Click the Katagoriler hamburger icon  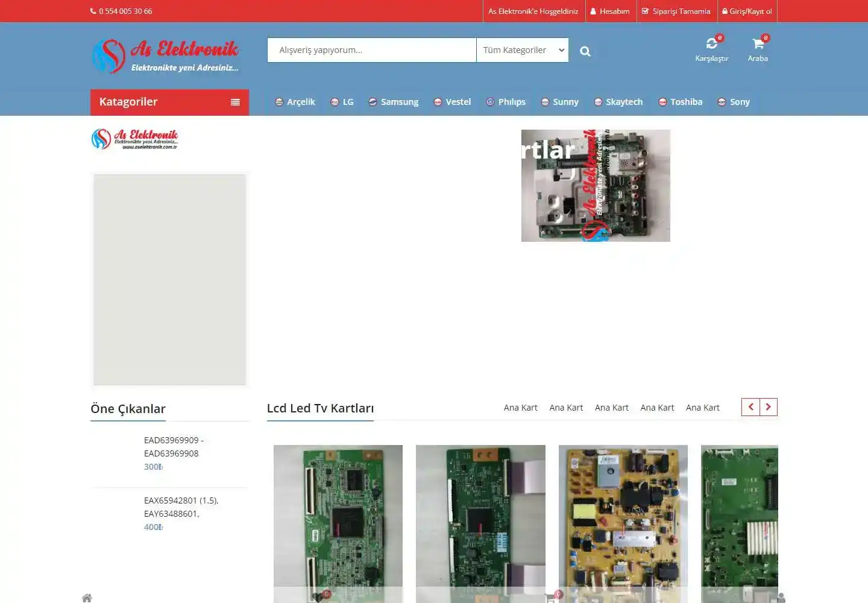[x=235, y=103]
